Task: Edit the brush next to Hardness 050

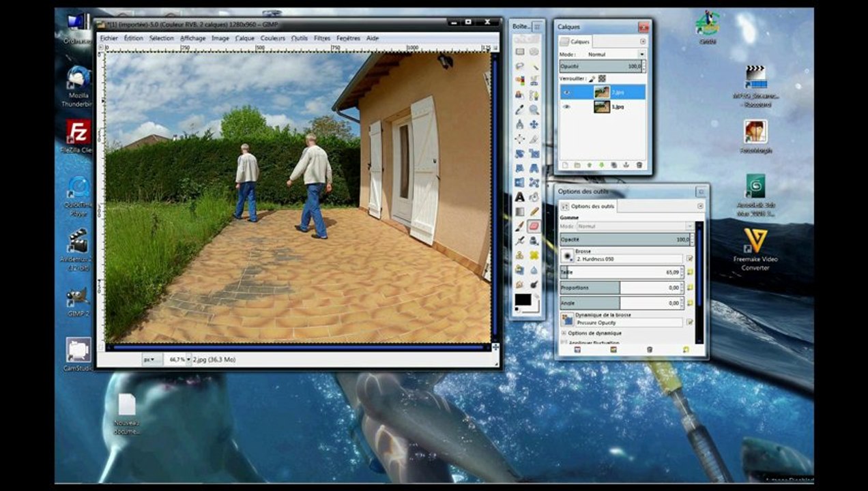Action: click(690, 258)
